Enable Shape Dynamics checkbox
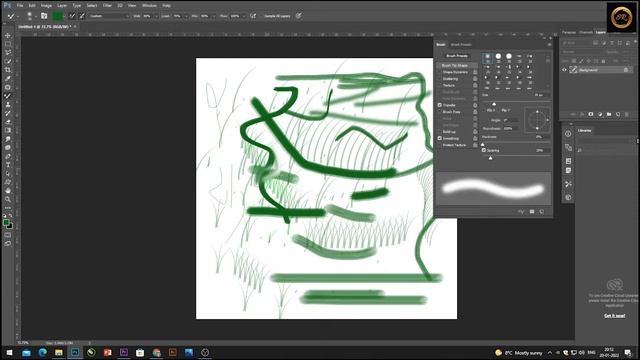Screen dimensions: 640x360 pos(440,72)
